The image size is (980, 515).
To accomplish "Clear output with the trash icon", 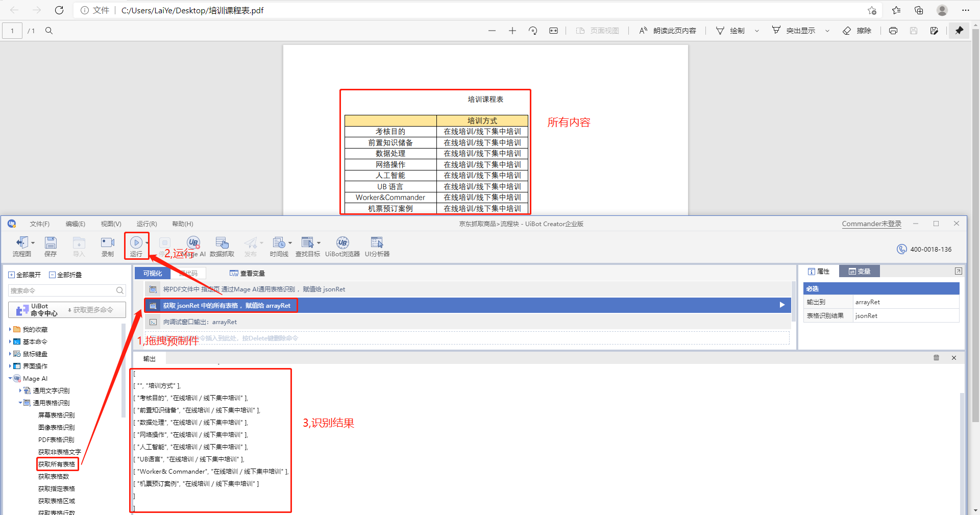I will click(936, 358).
